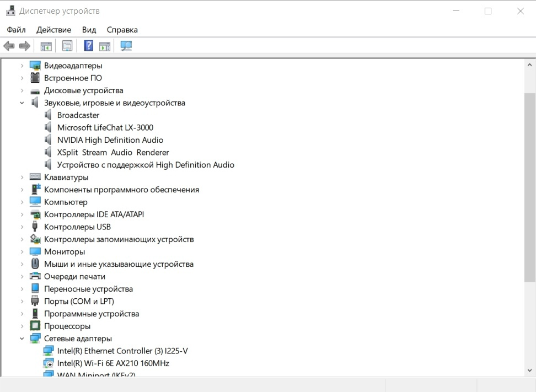Viewport: 536px width, 392px height.
Task: Click the Forward arrow toolbar icon
Action: tap(24, 46)
